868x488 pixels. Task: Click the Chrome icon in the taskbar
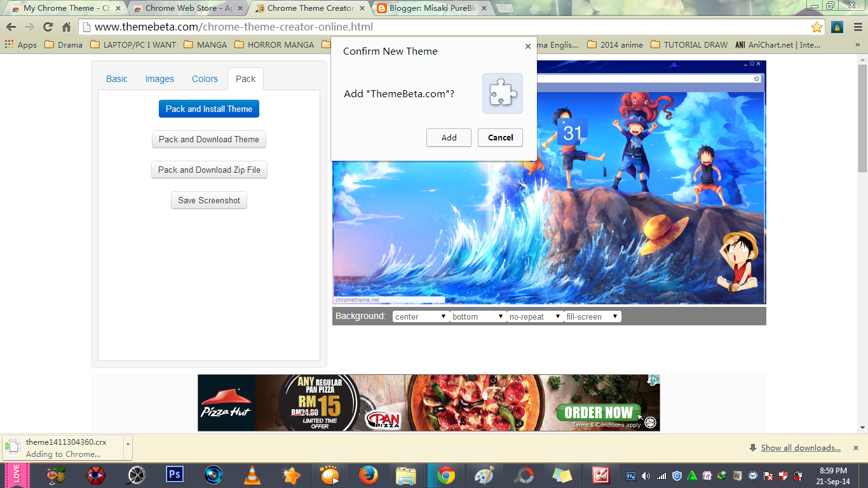445,475
